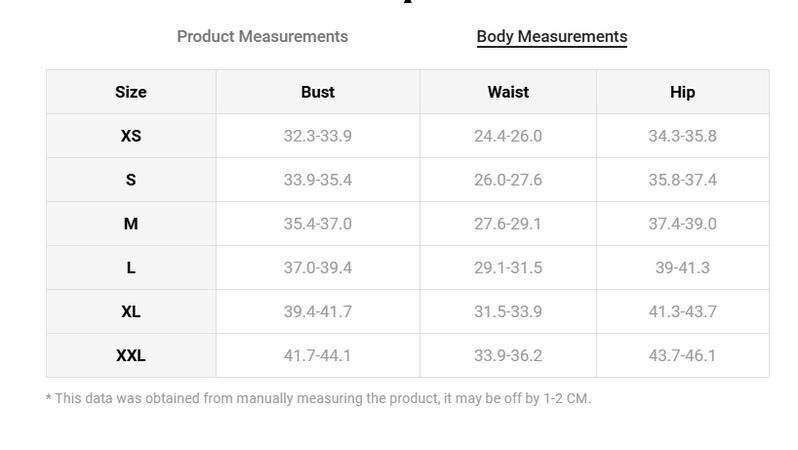Select the Body Measurements tab
The width and height of the screenshot is (798, 450).
click(552, 37)
